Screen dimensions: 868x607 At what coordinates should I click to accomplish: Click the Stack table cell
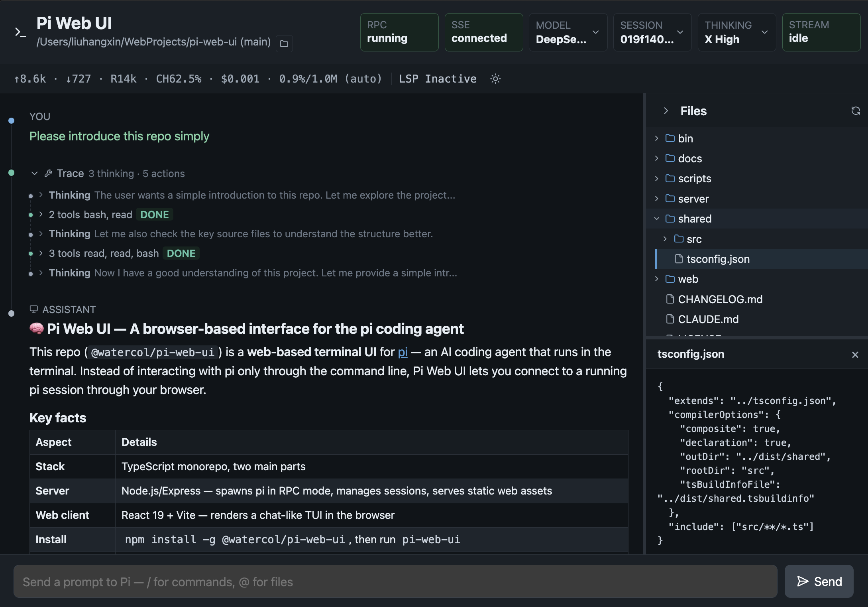pos(73,467)
